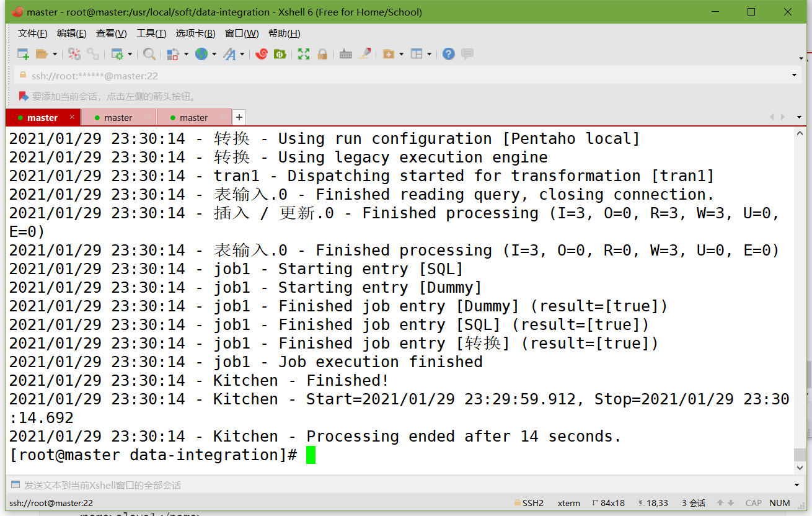The width and height of the screenshot is (812, 516).
Task: Click the green Xagent icon
Action: (280, 54)
